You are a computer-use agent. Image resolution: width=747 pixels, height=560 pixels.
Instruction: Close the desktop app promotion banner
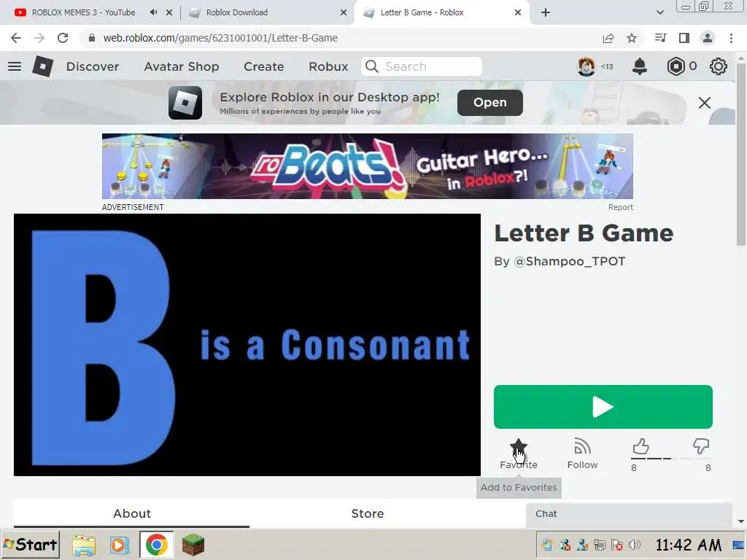coord(704,102)
